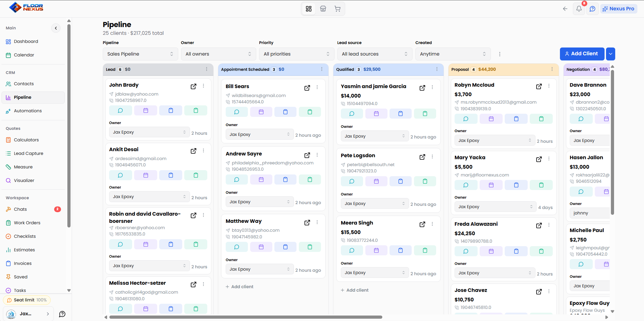This screenshot has height=321, width=644.
Task: Open the All lead sources dropdown
Action: [375, 54]
